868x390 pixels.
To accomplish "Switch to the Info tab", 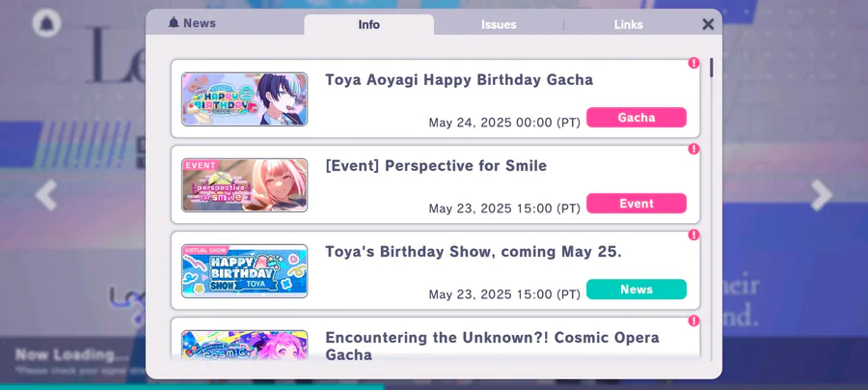I will [x=369, y=24].
